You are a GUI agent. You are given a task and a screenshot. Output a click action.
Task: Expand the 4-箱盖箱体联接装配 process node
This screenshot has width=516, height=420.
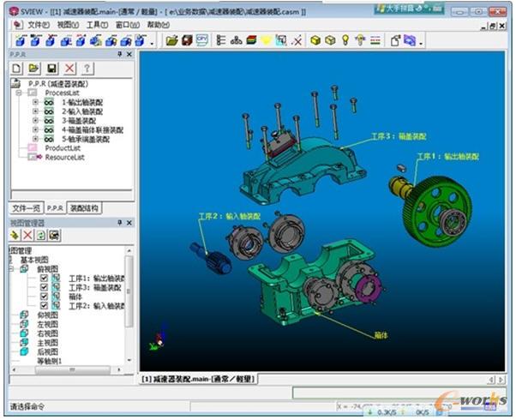pos(35,129)
